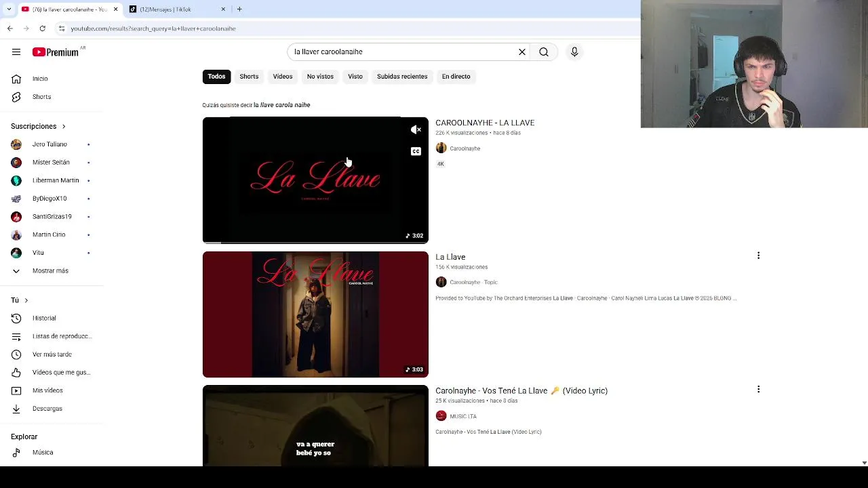This screenshot has width=868, height=488.
Task: Open Martin Cirio channel subscription
Action: 49,235
